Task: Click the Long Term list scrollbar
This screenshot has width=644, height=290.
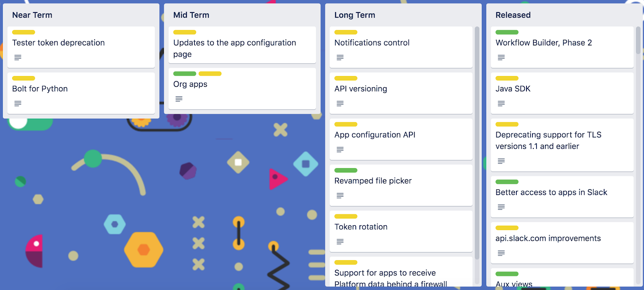Action: pos(477,143)
